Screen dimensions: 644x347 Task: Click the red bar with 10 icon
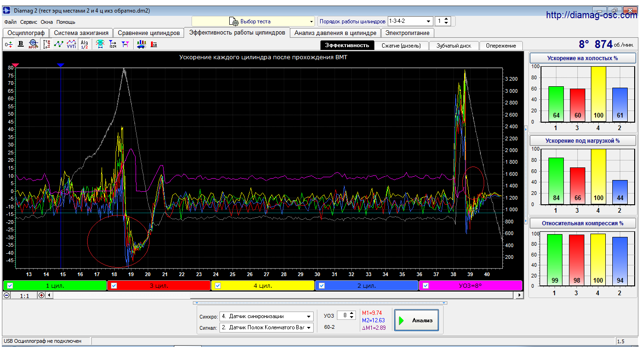(154, 44)
